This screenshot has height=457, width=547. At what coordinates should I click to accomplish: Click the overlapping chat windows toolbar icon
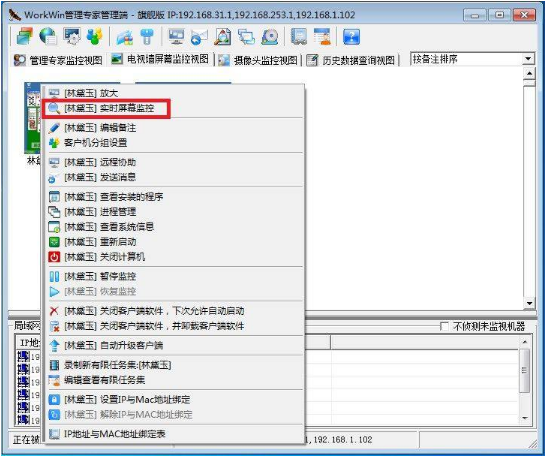[x=246, y=37]
